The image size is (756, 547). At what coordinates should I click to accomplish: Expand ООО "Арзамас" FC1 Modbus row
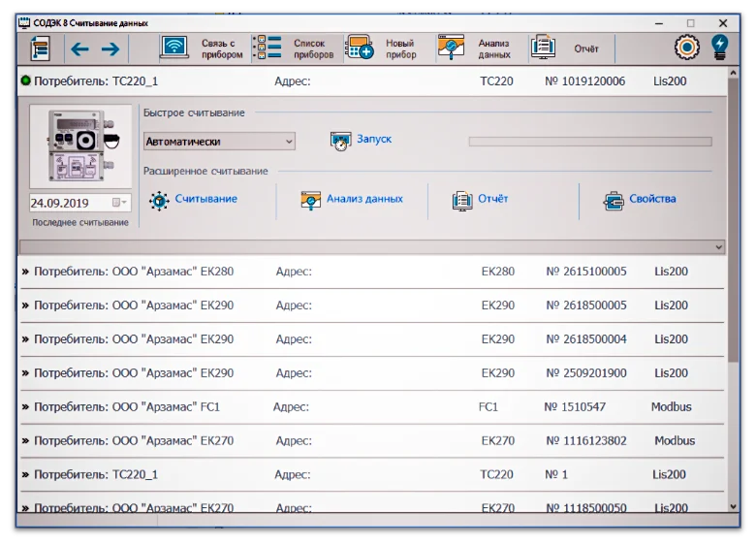(25, 407)
